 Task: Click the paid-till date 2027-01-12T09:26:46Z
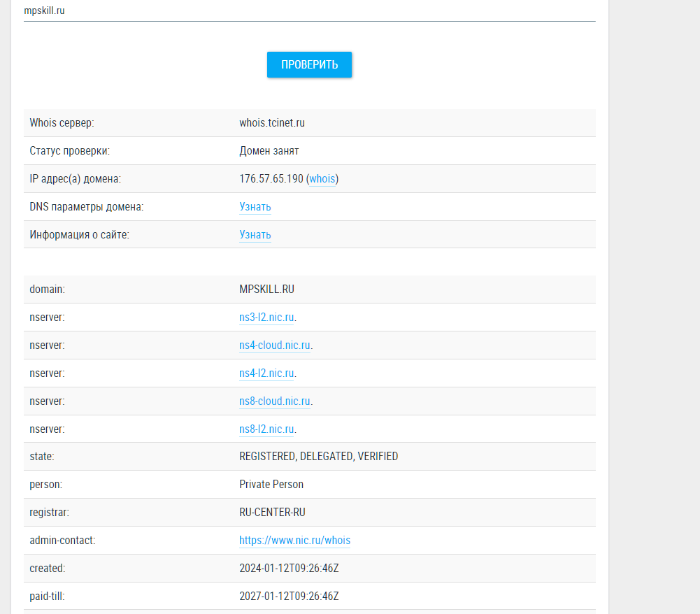coord(289,597)
